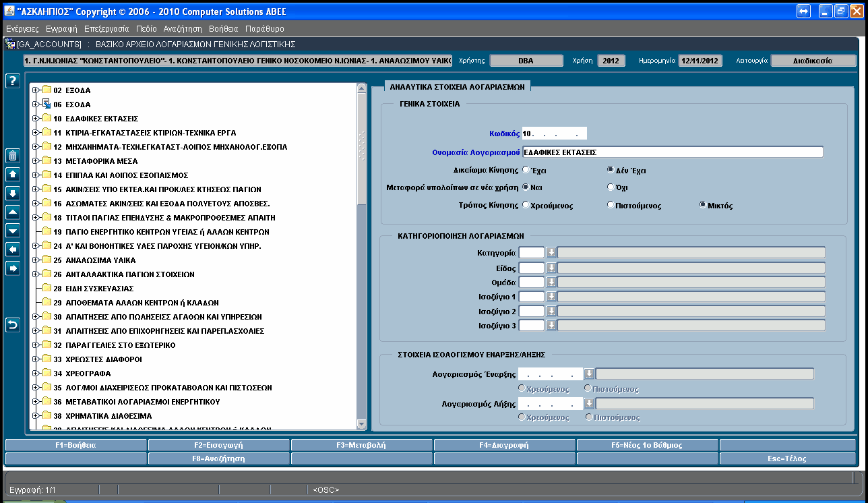Select tree row 19 ΠΑΓΙΟ ΕΝΕΡΓΗΤΙΚΟ ΚΕΝΤΡΩΝ

point(161,231)
